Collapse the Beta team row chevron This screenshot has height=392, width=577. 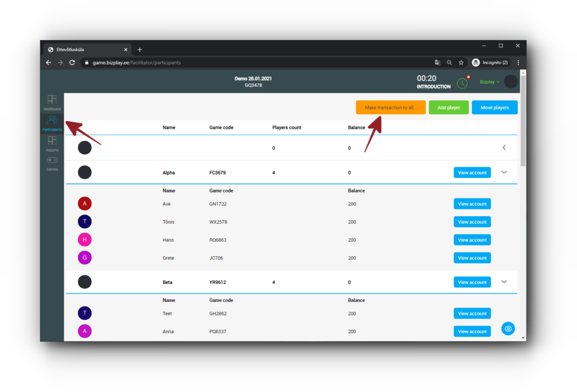tap(504, 282)
